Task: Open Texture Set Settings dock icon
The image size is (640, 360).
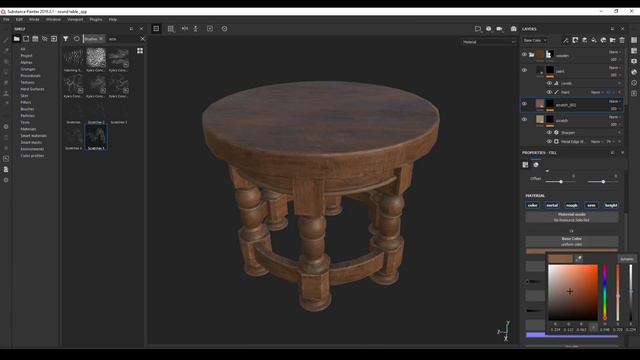Action: coord(634,51)
